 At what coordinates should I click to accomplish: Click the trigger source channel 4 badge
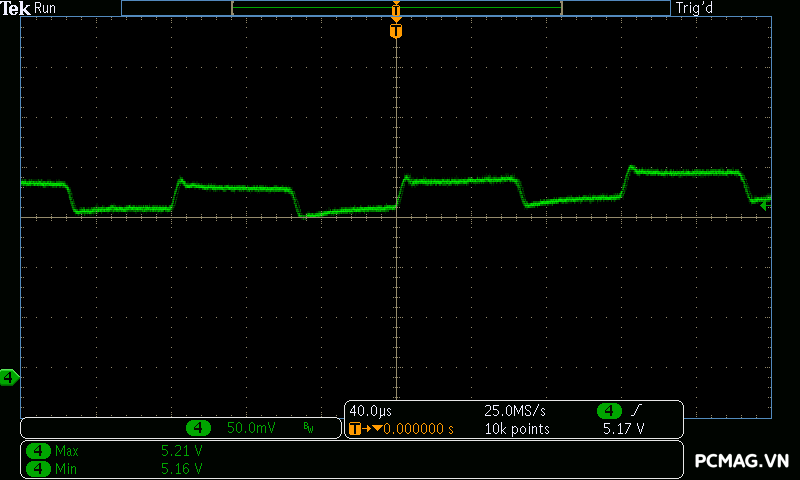[609, 411]
